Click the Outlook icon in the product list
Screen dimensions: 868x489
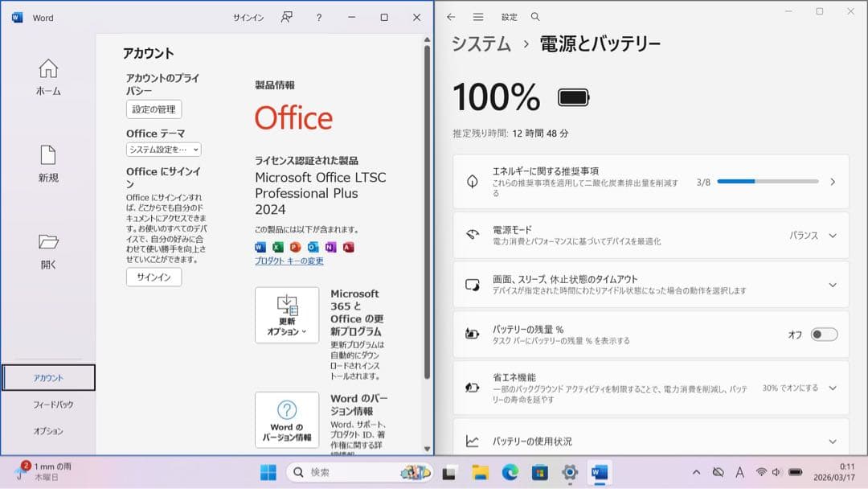click(313, 247)
